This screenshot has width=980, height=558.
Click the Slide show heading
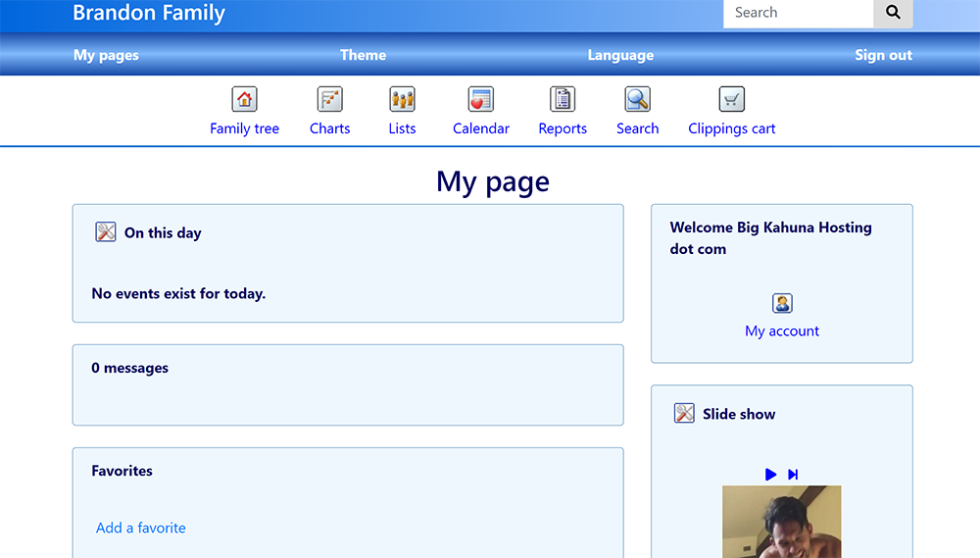point(739,414)
